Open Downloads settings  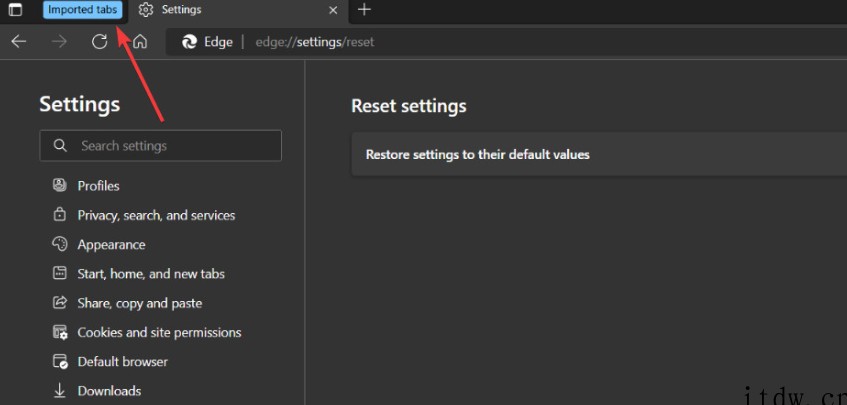click(109, 390)
